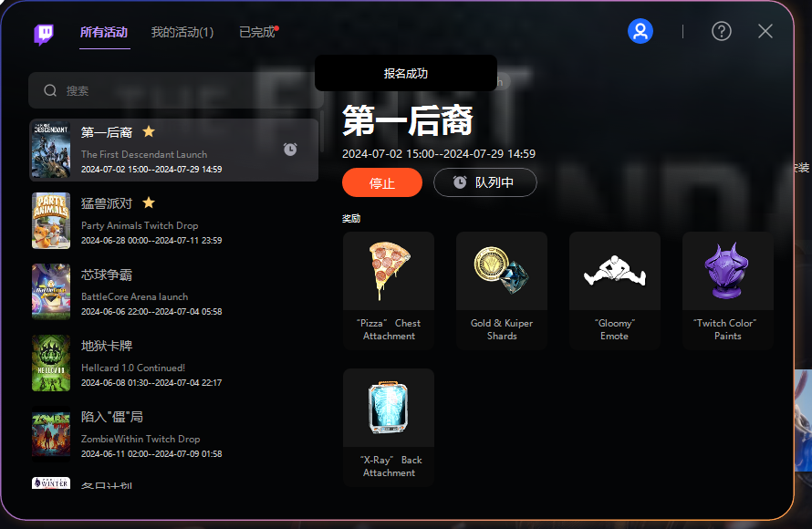
Task: Click the Twitch logo icon
Action: (44, 34)
